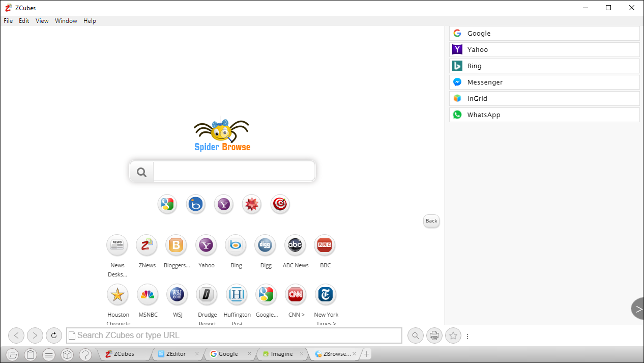Image resolution: width=644 pixels, height=363 pixels.
Task: Open the three-dot options menu
Action: (467, 336)
